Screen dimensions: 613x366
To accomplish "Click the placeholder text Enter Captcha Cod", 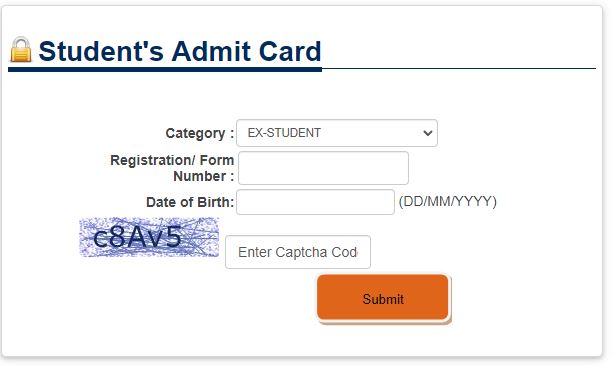I will 298,252.
